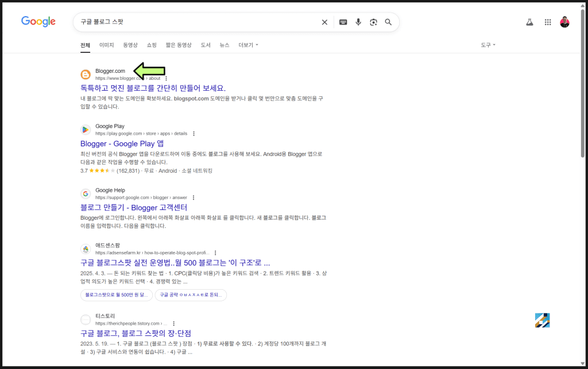The height and width of the screenshot is (369, 588).
Task: Open the virtual keyboard icon in search bar
Action: 343,22
